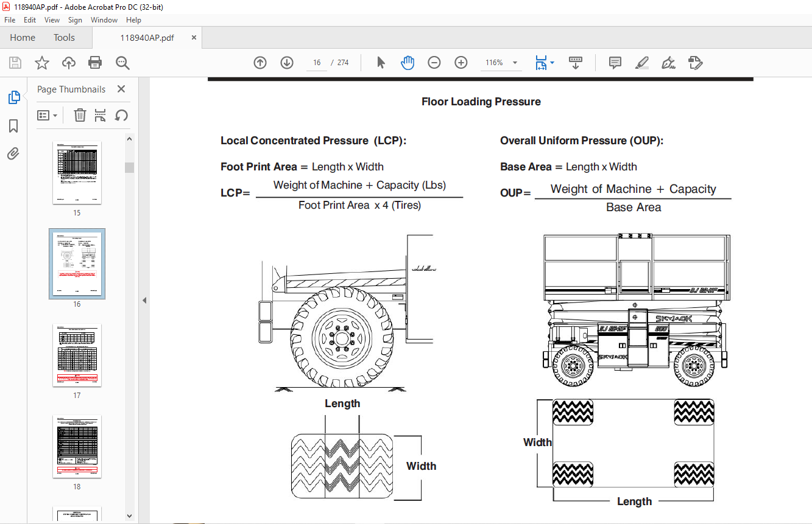Image resolution: width=812 pixels, height=524 pixels.
Task: Click the Save file icon
Action: (x=15, y=63)
